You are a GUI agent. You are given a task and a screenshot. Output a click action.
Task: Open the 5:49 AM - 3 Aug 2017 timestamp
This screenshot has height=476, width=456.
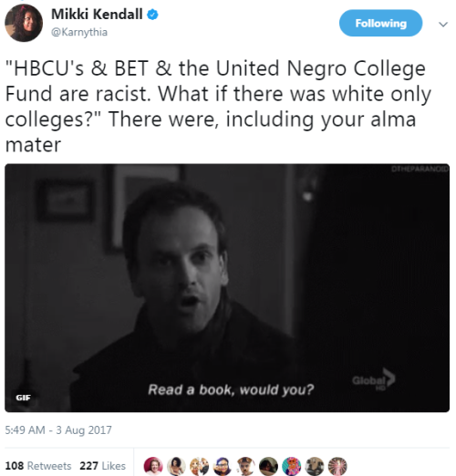coord(58,430)
